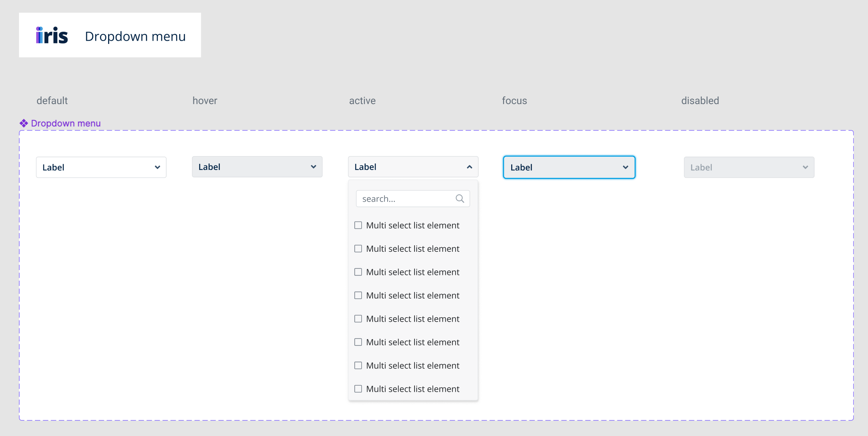
Task: Check the fifth Multi select list element
Action: point(358,319)
